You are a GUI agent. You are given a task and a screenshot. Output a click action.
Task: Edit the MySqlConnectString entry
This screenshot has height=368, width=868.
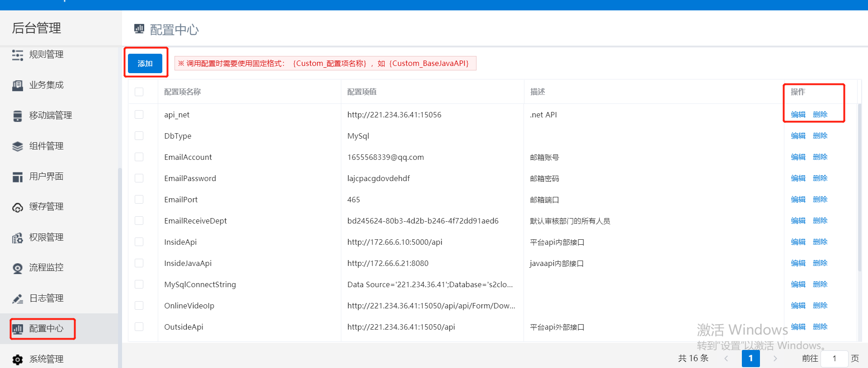click(x=798, y=284)
